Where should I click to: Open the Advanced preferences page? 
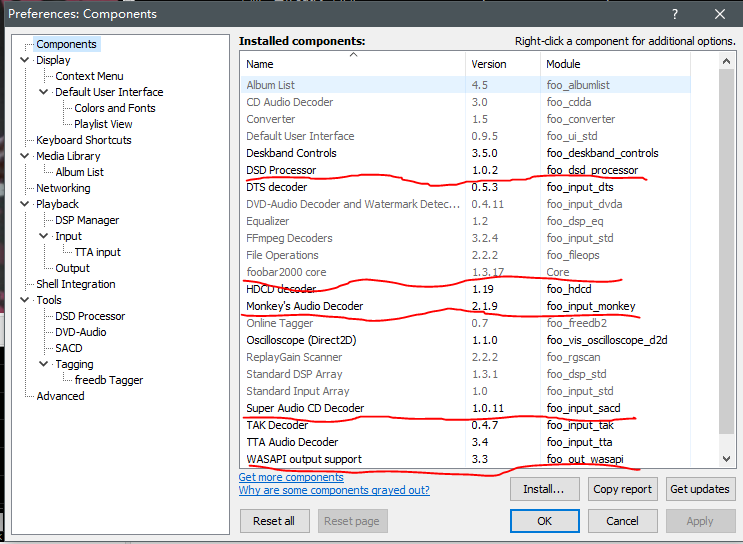pos(60,396)
